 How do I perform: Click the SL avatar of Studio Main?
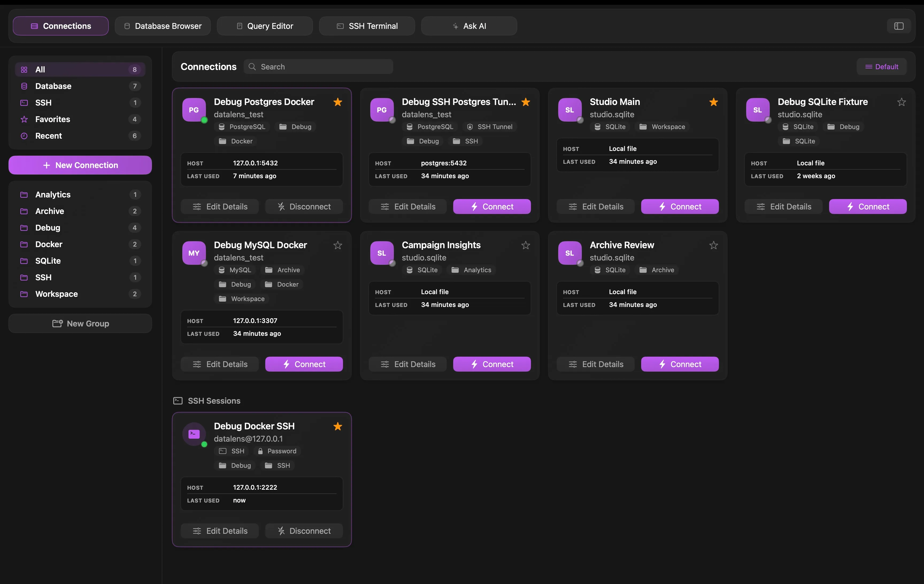pyautogui.click(x=570, y=110)
